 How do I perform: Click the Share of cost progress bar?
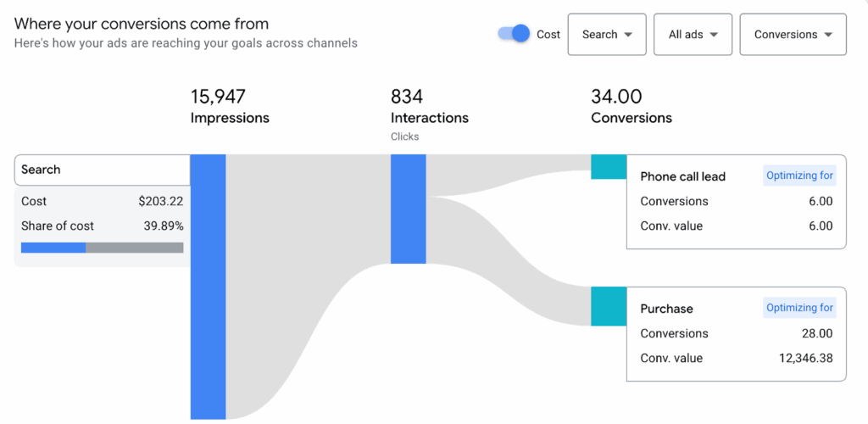[102, 248]
